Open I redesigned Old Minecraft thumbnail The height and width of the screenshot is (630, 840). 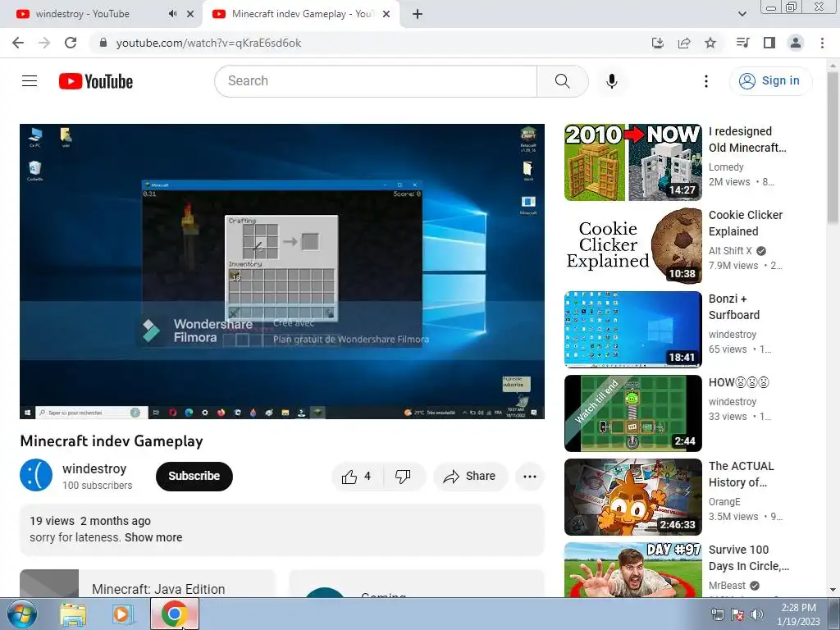coord(632,162)
